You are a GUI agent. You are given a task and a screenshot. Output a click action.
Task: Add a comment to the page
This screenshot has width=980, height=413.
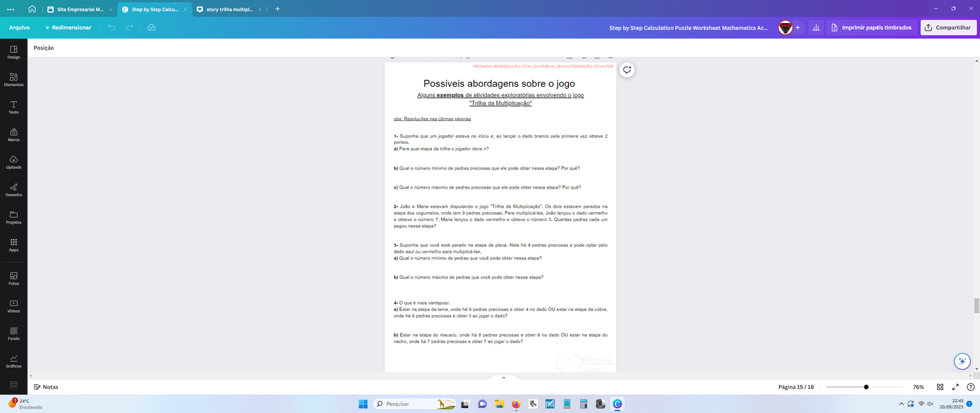(x=627, y=70)
